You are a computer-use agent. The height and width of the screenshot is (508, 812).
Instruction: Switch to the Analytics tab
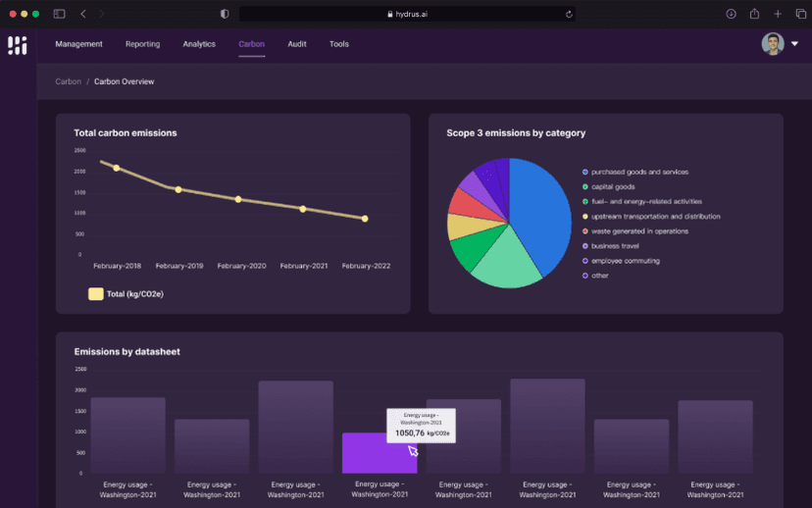click(199, 44)
